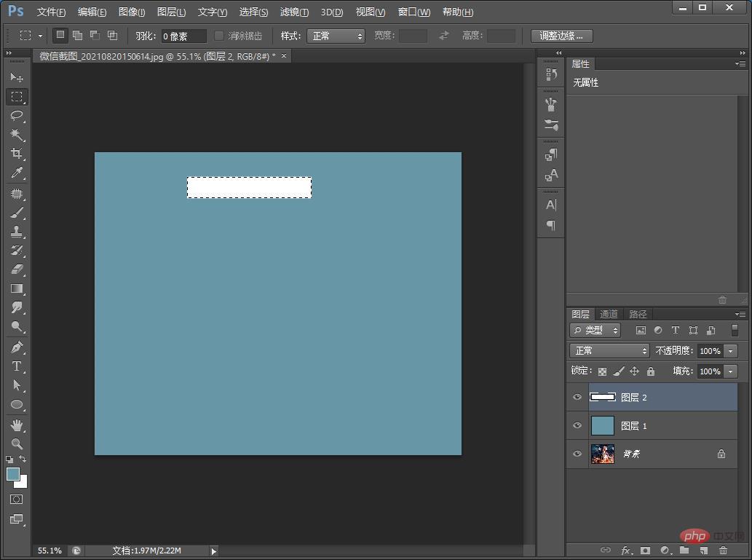Select the Horizontal Type tool
The image size is (752, 560).
click(x=17, y=366)
